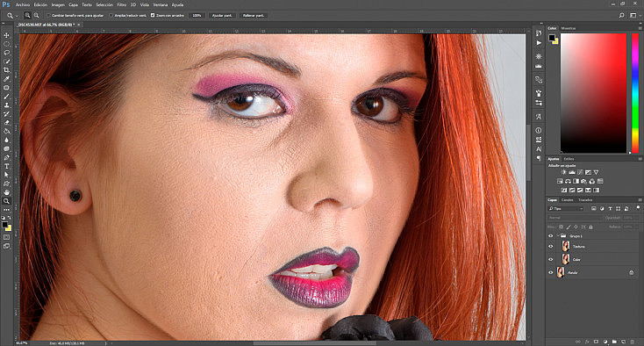Screen dimensions: 644x346
Task: Click Zoom Out mode in options bar
Action: [36, 15]
